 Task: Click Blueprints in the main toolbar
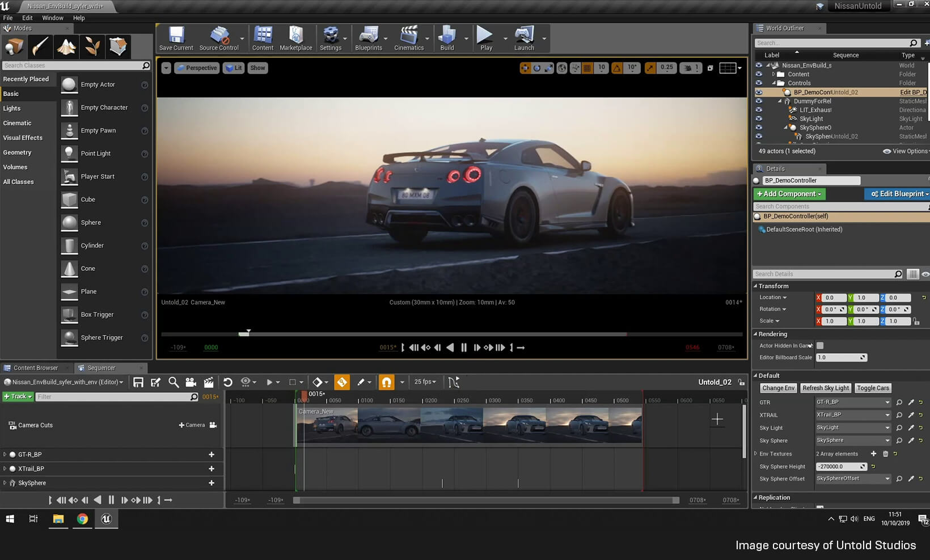(369, 37)
